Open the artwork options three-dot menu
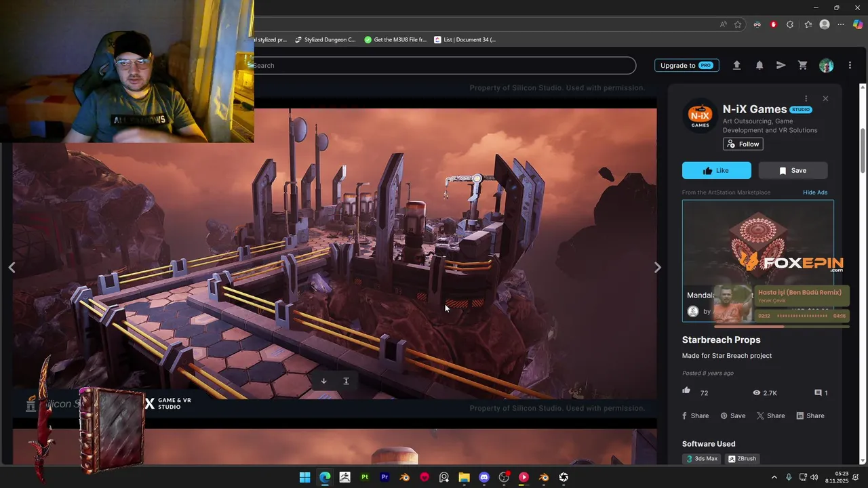868x488 pixels. (806, 98)
